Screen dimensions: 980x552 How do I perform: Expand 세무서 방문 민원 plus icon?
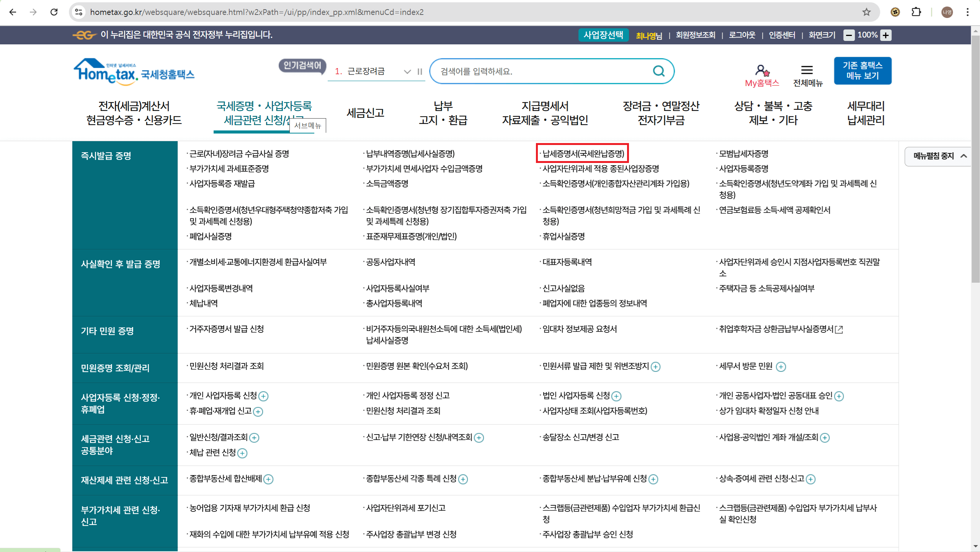[x=781, y=366]
